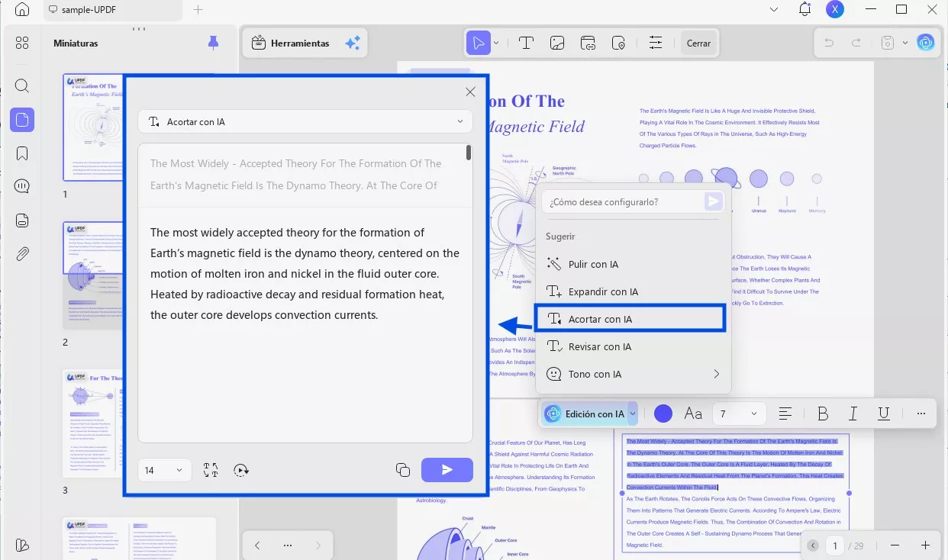Go to previous page arrow at bottom
Screen dimensions: 948x560
click(x=257, y=546)
